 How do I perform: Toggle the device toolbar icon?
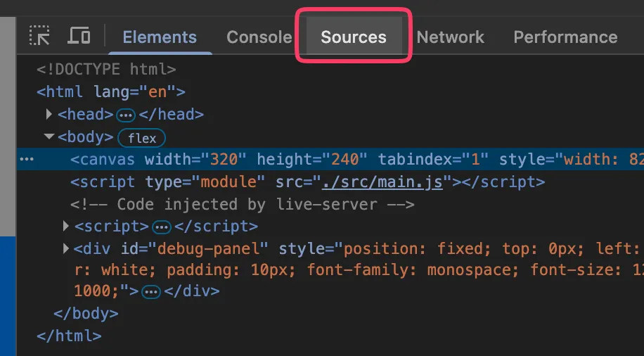79,36
